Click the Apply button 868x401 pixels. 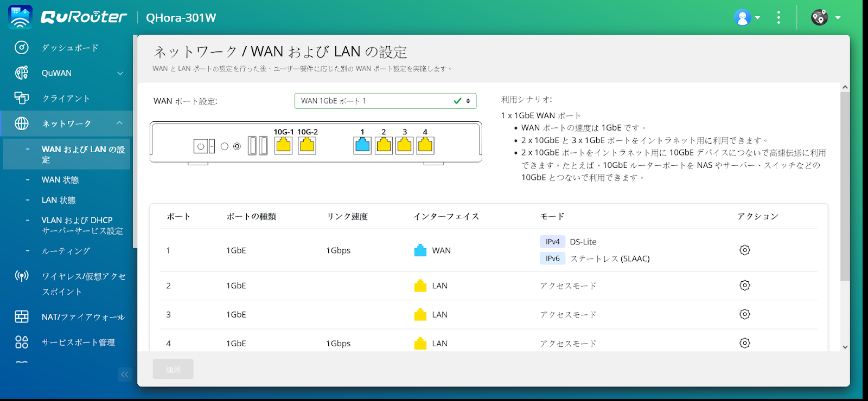(173, 369)
